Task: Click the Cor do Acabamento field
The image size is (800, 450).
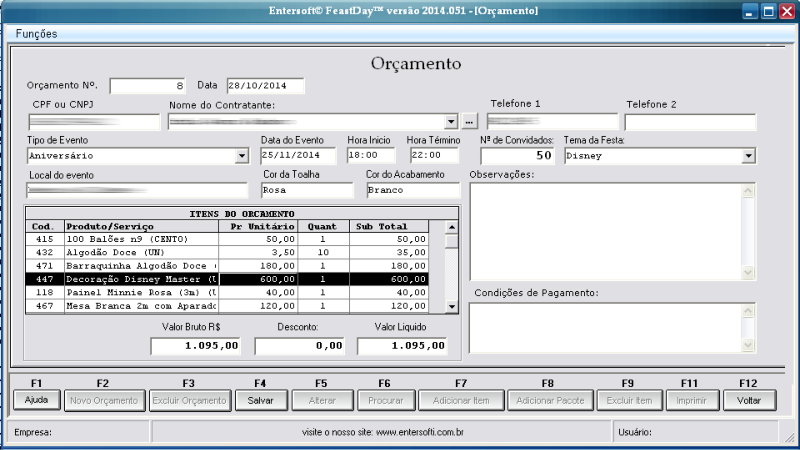Action: coord(413,190)
